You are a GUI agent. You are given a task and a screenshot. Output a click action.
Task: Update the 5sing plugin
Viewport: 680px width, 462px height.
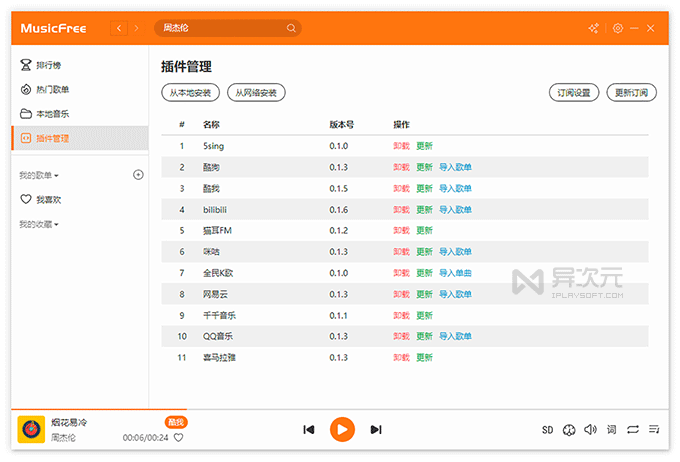pos(424,146)
